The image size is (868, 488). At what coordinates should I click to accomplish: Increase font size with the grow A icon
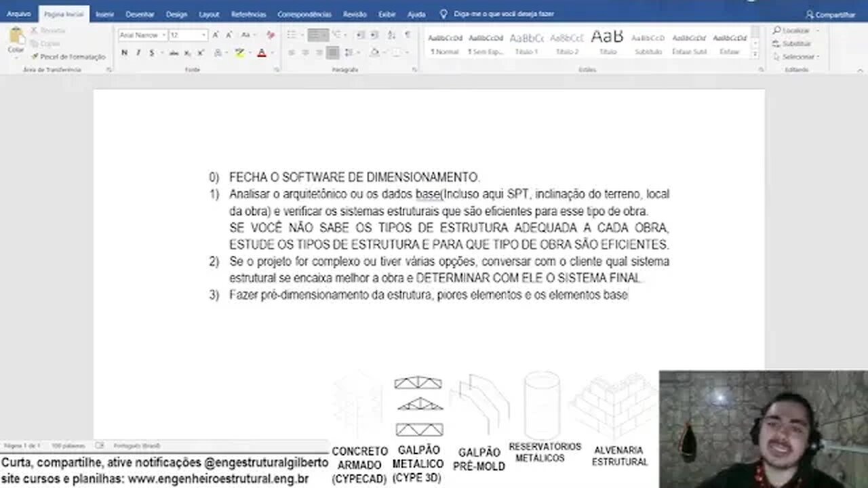(x=216, y=35)
